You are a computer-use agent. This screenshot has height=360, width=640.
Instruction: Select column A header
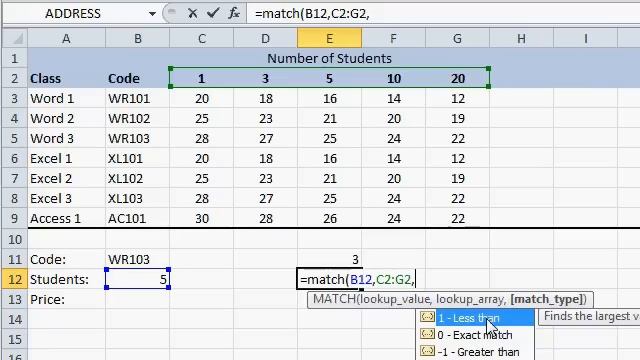coord(66,39)
